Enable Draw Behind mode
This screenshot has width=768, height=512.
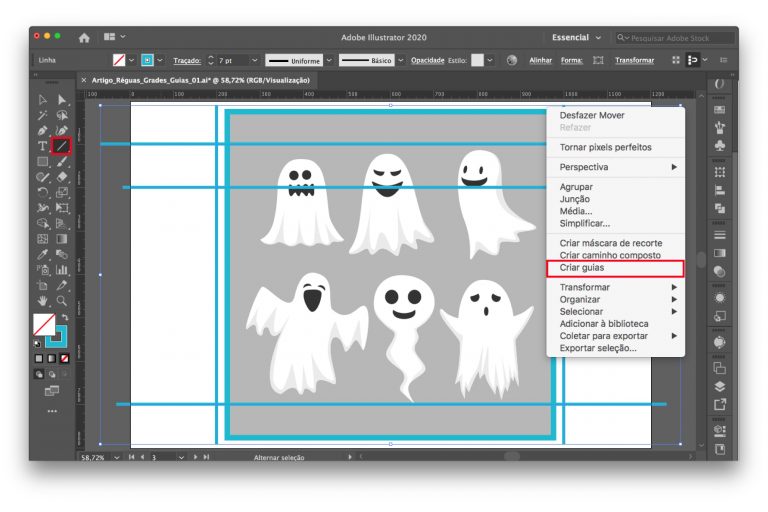tap(51, 374)
